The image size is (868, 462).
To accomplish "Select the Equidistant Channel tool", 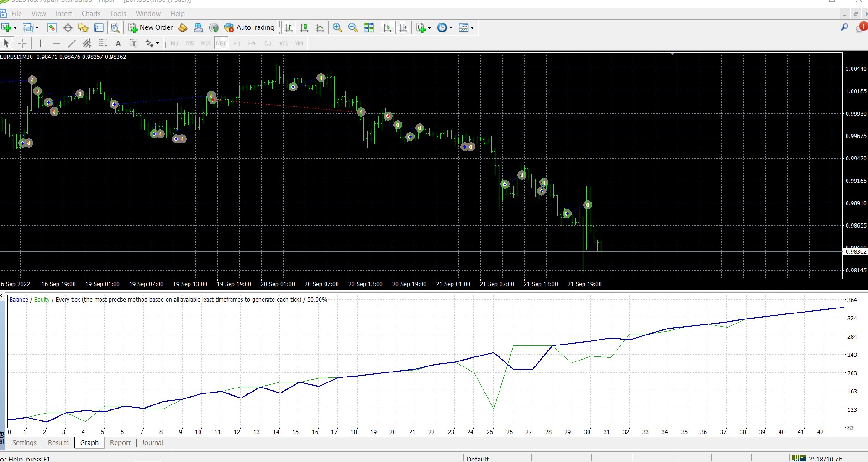I will click(x=87, y=43).
